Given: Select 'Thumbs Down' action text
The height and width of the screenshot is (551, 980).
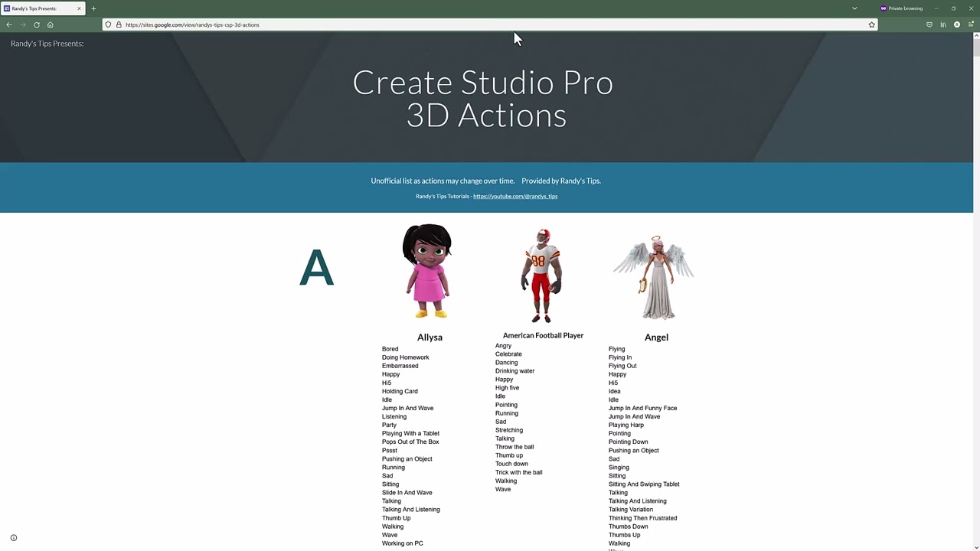Looking at the screenshot, I should tap(628, 527).
